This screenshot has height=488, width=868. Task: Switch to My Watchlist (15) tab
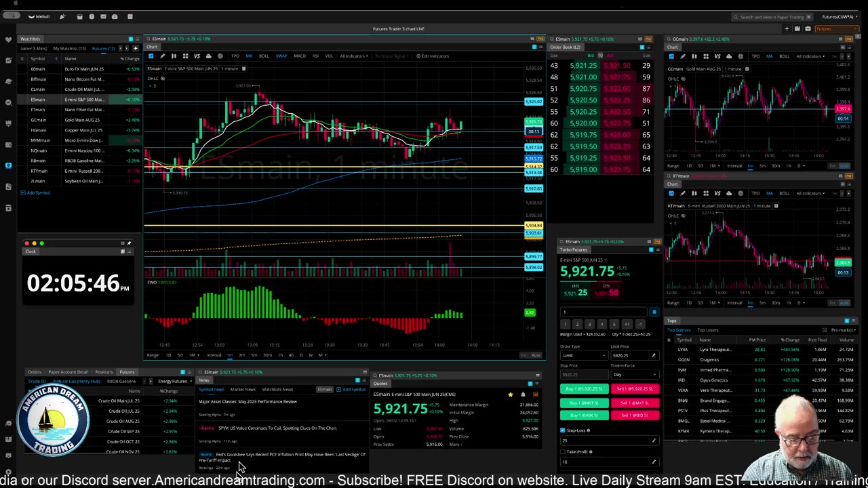tap(70, 49)
